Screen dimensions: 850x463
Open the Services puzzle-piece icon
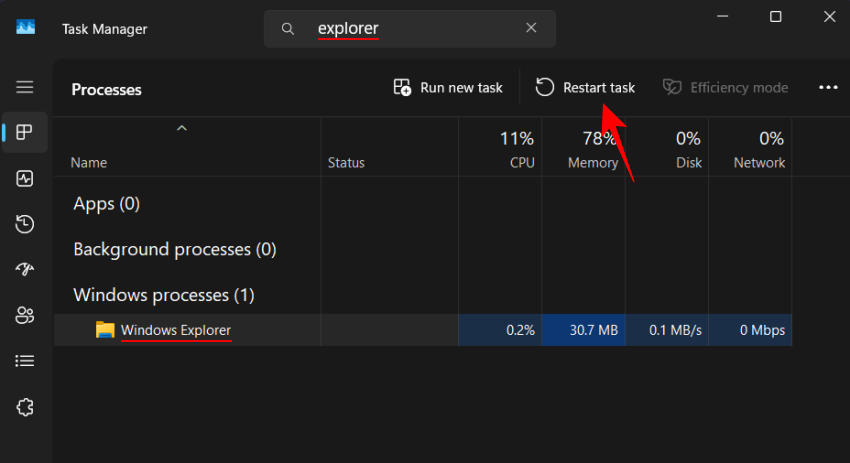click(25, 407)
